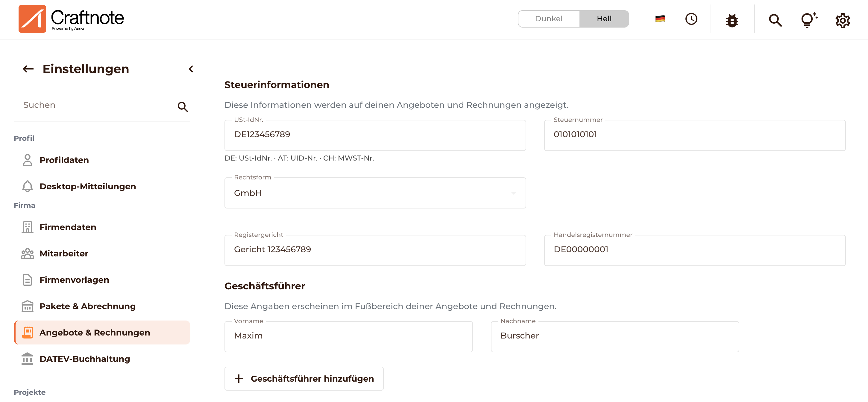Click the USt-IdNr. input field
The height and width of the screenshot is (402, 868).
[x=375, y=135]
